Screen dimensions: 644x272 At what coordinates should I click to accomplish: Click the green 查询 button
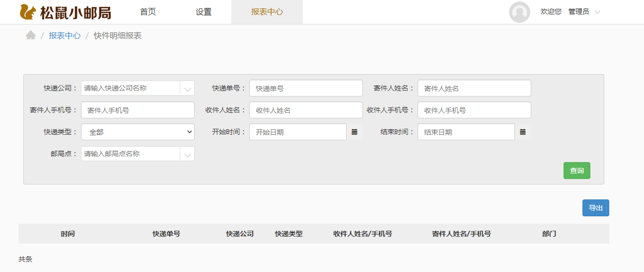click(577, 171)
